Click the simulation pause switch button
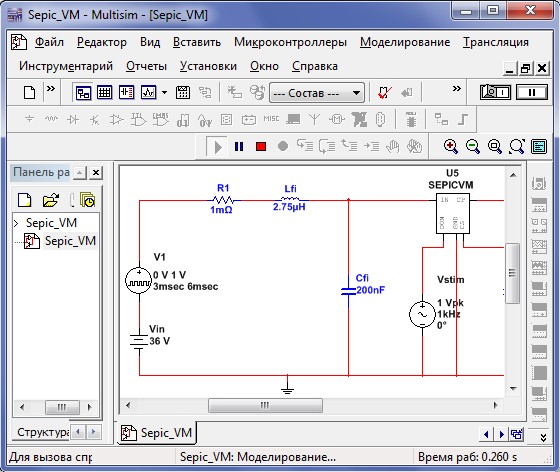Viewport: 560px width, 472px height. [x=532, y=92]
